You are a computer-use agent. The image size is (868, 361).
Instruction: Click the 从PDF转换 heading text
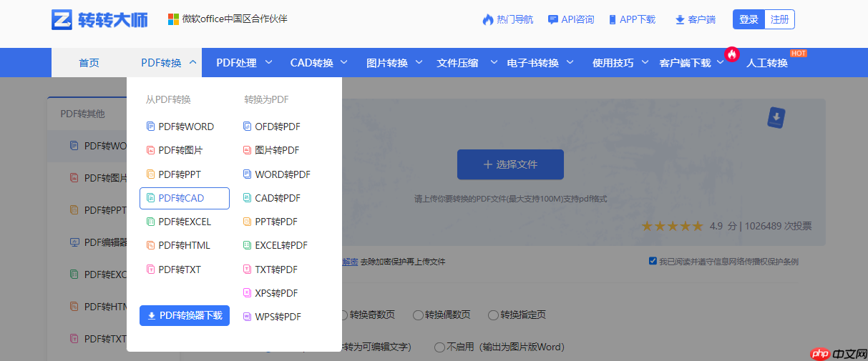click(168, 99)
